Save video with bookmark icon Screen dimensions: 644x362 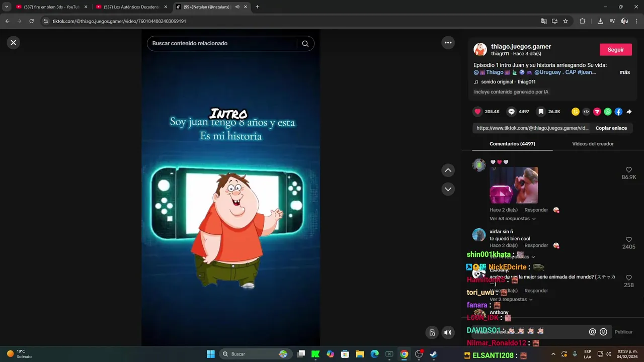[x=540, y=112]
